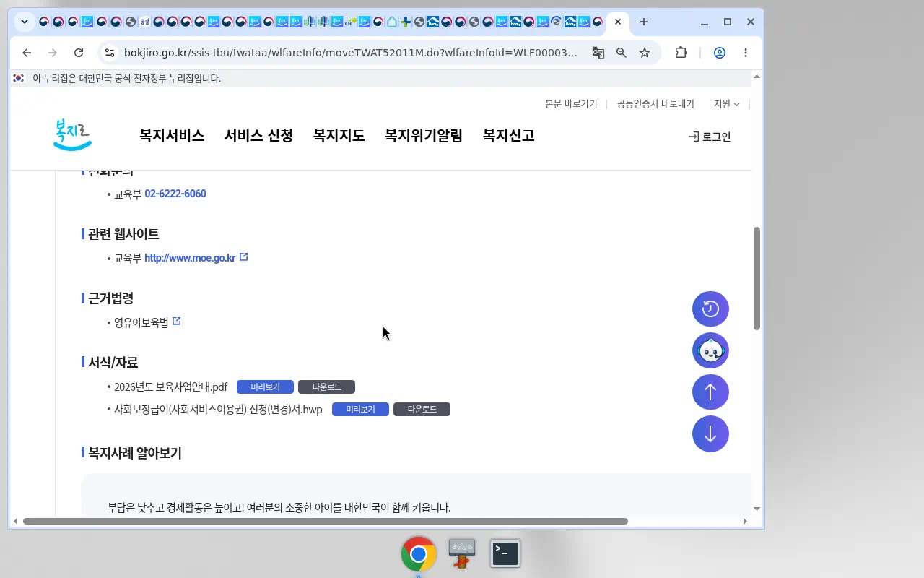Click 다운로드 for 2026년도 보육사업안내.pdf

tap(326, 387)
